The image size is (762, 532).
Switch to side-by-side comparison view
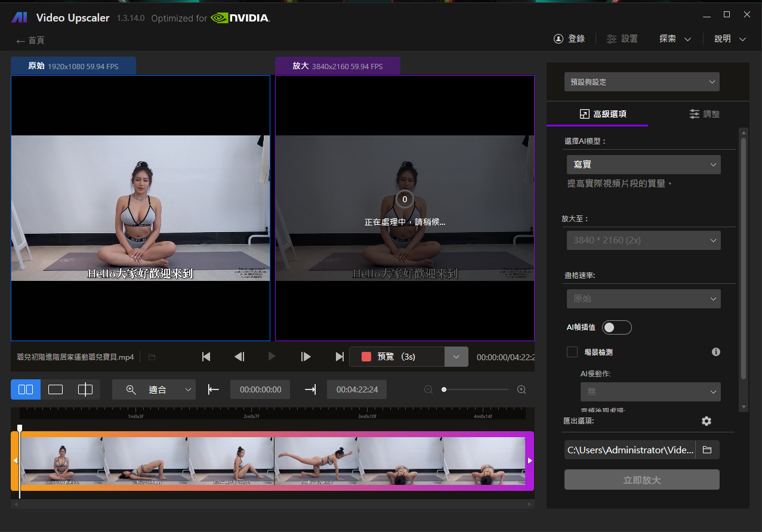pyautogui.click(x=26, y=389)
